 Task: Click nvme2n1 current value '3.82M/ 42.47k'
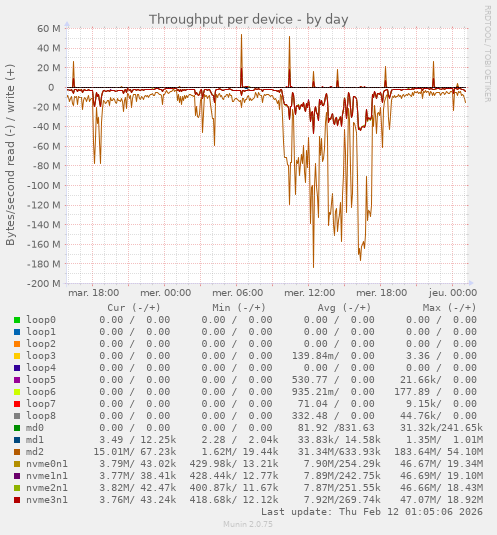tap(138, 488)
